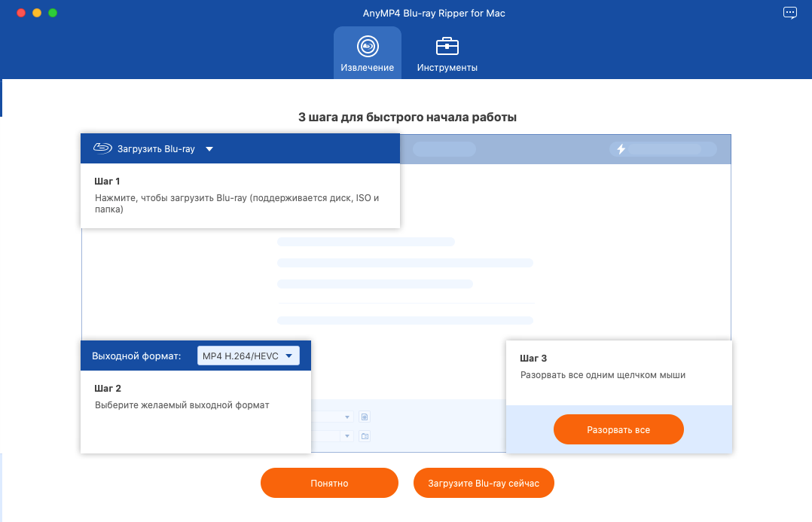This screenshot has height=522, width=812.
Task: Click the Понятно button
Action: tap(329, 483)
